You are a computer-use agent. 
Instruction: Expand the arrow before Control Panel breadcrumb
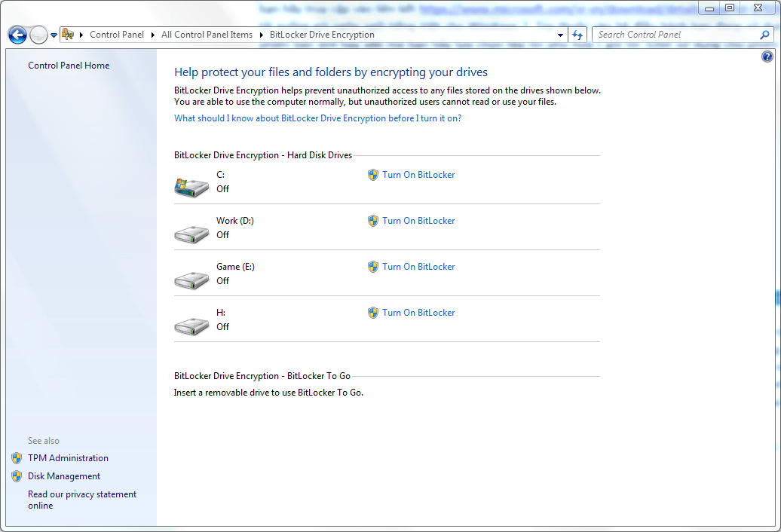pos(81,35)
